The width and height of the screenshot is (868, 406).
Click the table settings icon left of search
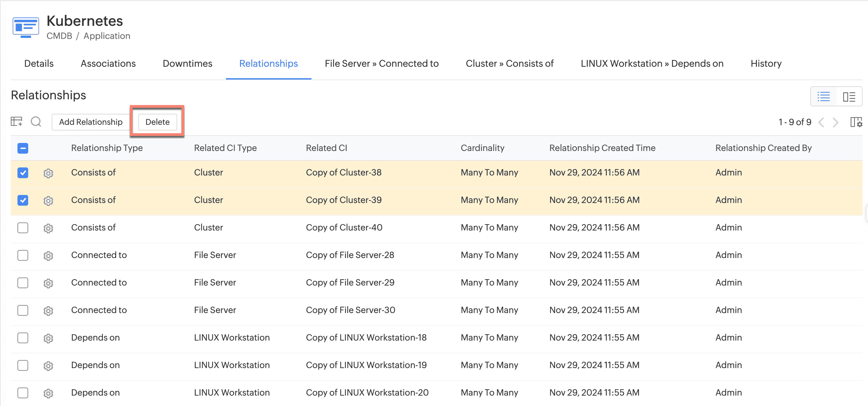point(16,121)
